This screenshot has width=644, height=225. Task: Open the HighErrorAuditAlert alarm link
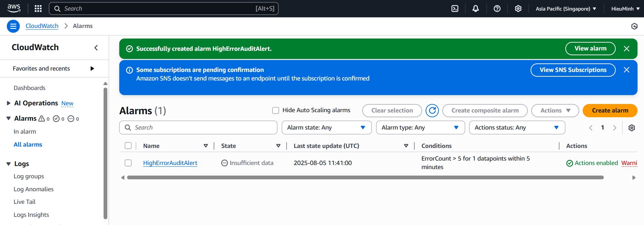pos(170,163)
